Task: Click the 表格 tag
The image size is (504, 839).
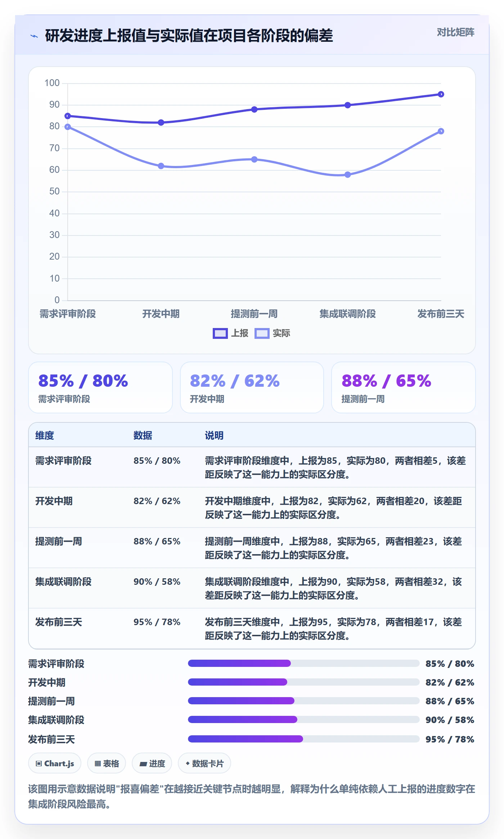Action: click(x=107, y=763)
